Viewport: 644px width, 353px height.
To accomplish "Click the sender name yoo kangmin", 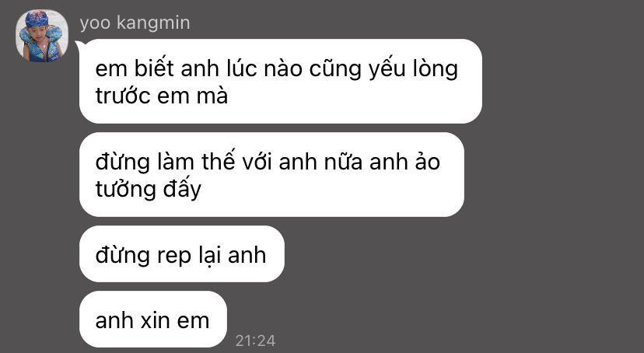I will pos(135,23).
